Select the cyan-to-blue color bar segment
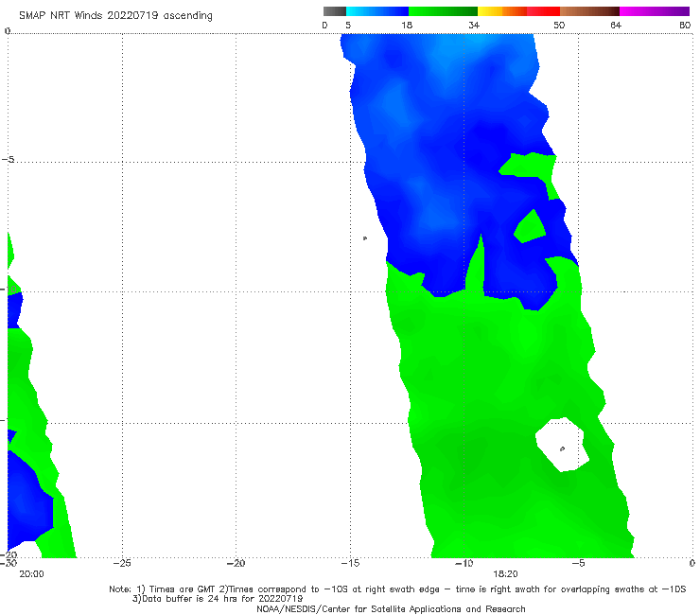700x615 pixels. tap(377, 11)
